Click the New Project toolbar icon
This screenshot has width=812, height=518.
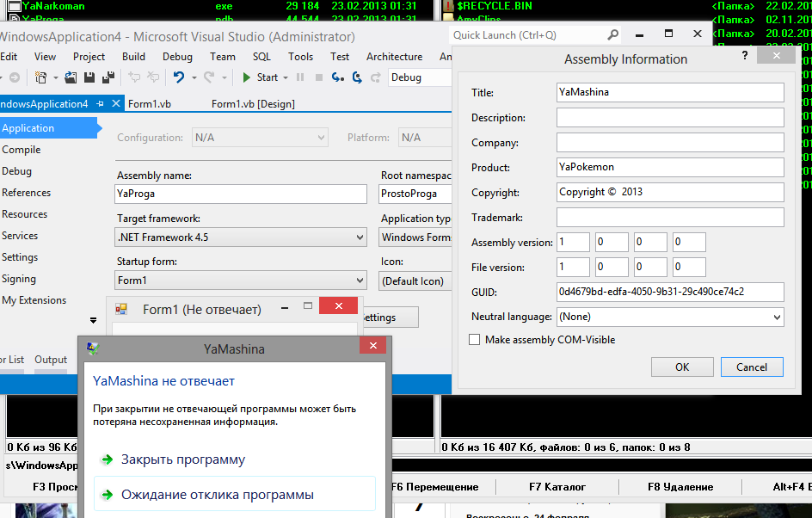coord(40,77)
